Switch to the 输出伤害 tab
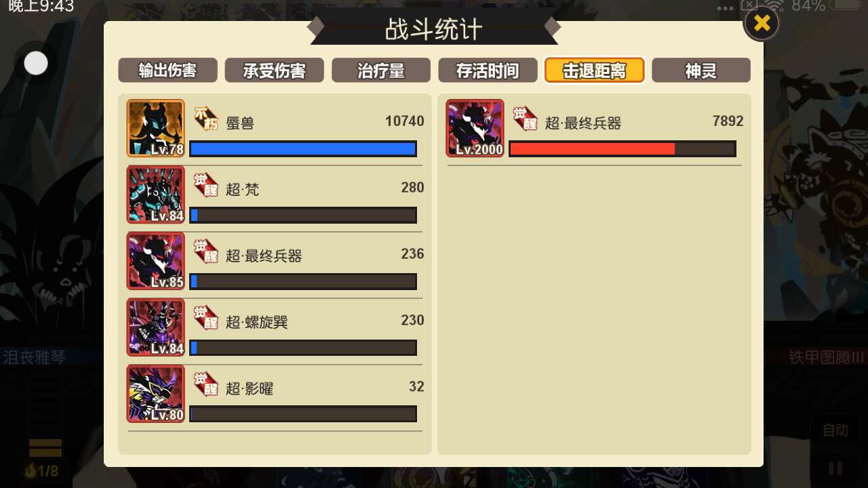Screen dimensions: 868x488 point(167,70)
